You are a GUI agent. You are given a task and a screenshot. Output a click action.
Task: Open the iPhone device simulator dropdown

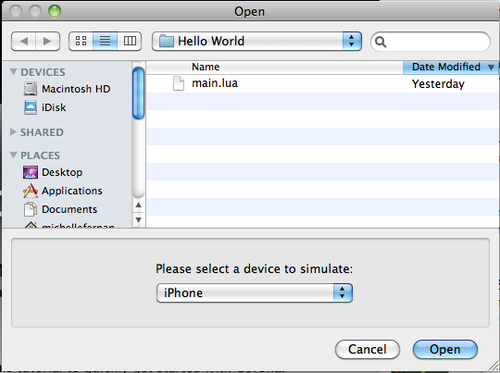click(x=254, y=293)
